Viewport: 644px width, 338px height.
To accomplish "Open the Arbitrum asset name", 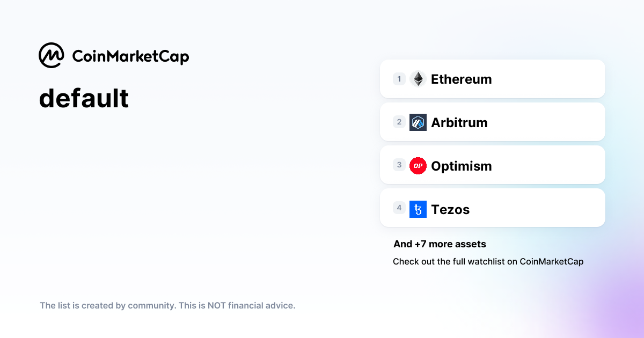I will click(x=459, y=123).
